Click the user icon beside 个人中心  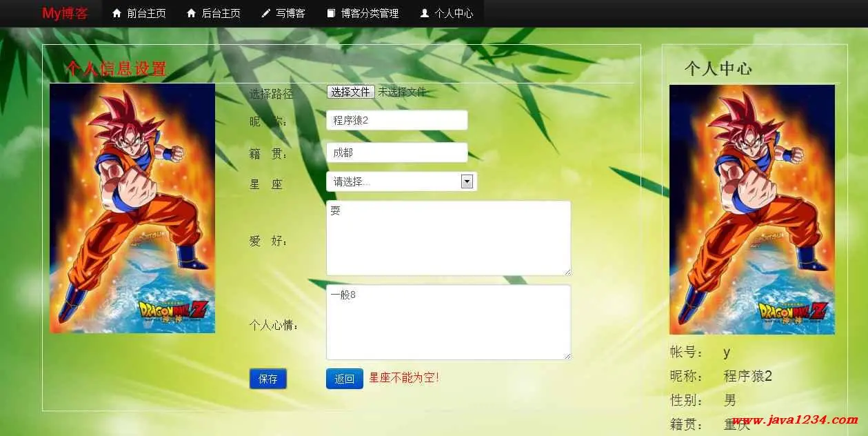(425, 13)
